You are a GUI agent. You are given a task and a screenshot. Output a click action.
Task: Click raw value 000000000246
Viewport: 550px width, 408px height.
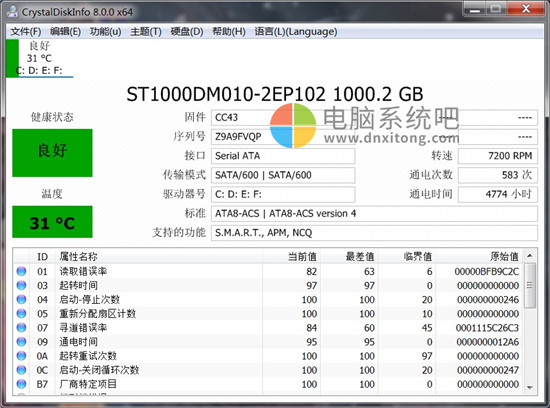488,299
